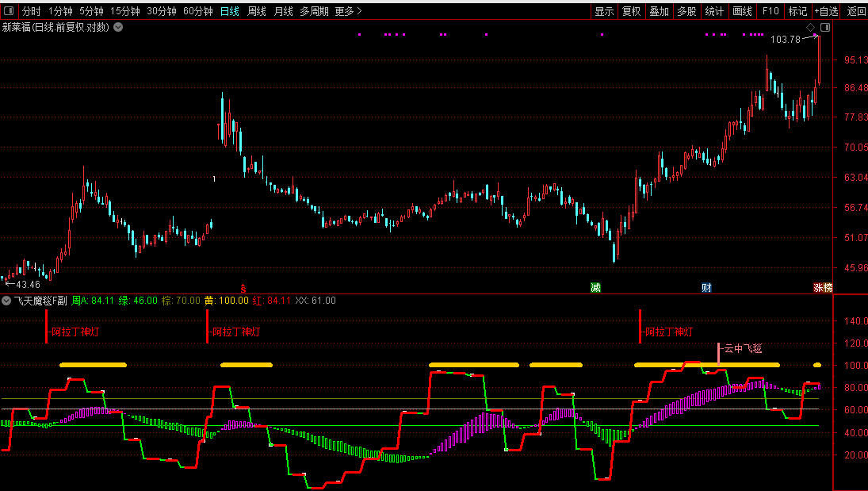Open the 统计 statistics tool

pyautogui.click(x=715, y=11)
